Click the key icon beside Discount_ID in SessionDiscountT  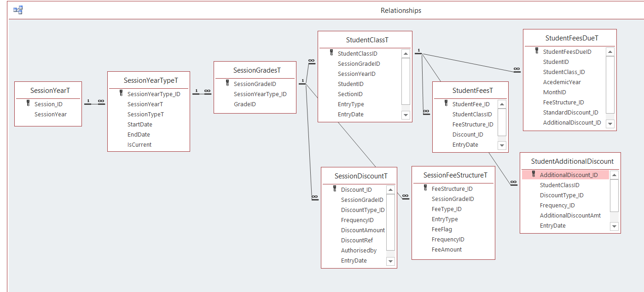coord(335,189)
